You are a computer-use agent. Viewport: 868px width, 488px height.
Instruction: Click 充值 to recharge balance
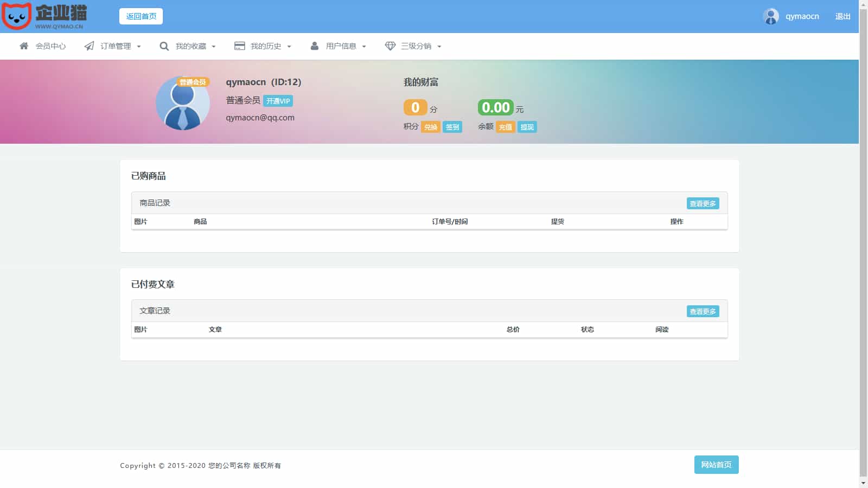coord(505,127)
